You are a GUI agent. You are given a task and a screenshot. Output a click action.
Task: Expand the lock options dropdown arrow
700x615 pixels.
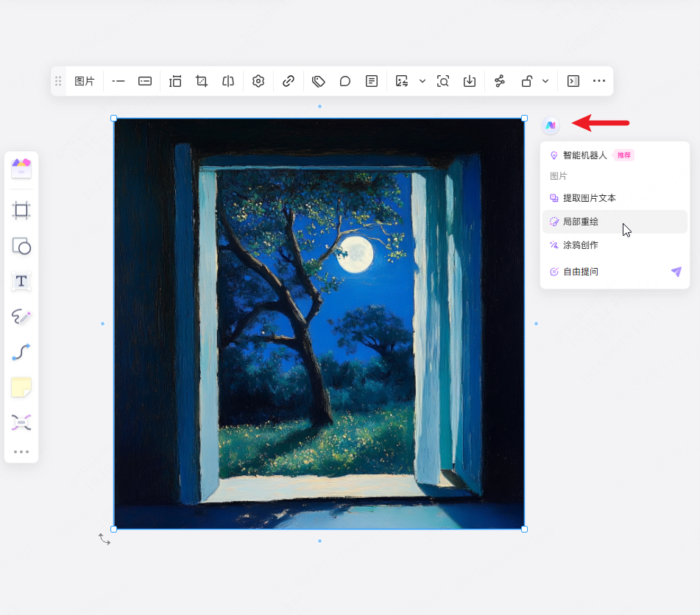pyautogui.click(x=545, y=81)
